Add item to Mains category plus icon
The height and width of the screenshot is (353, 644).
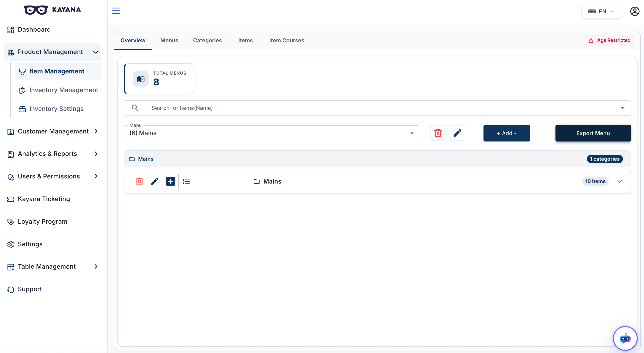pyautogui.click(x=170, y=181)
